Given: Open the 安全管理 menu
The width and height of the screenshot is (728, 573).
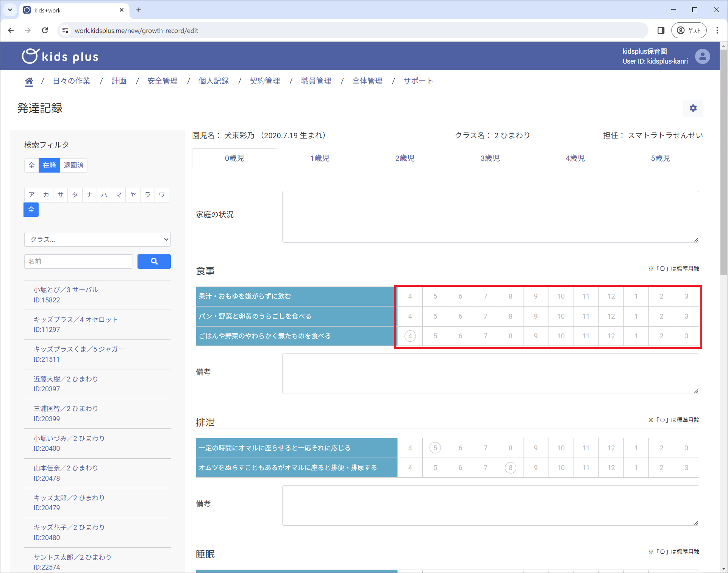Looking at the screenshot, I should click(x=162, y=81).
